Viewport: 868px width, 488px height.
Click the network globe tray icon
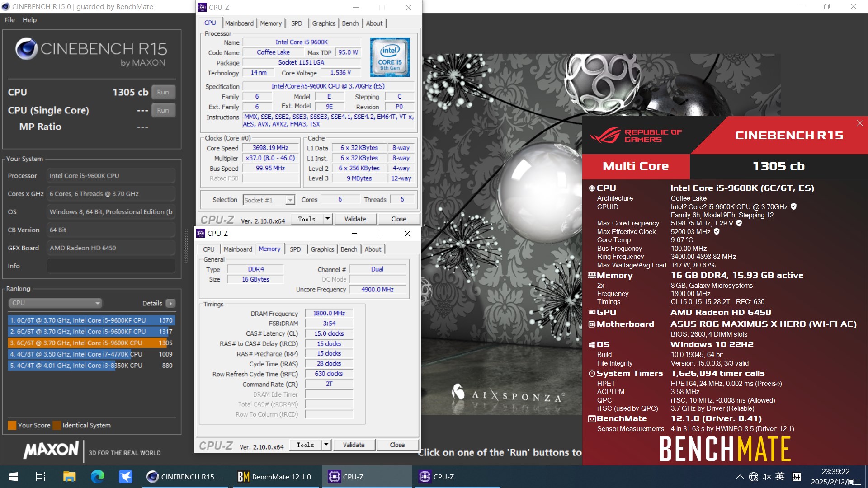click(753, 477)
